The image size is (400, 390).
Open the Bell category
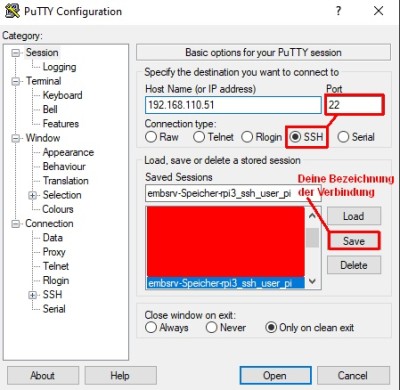point(50,109)
